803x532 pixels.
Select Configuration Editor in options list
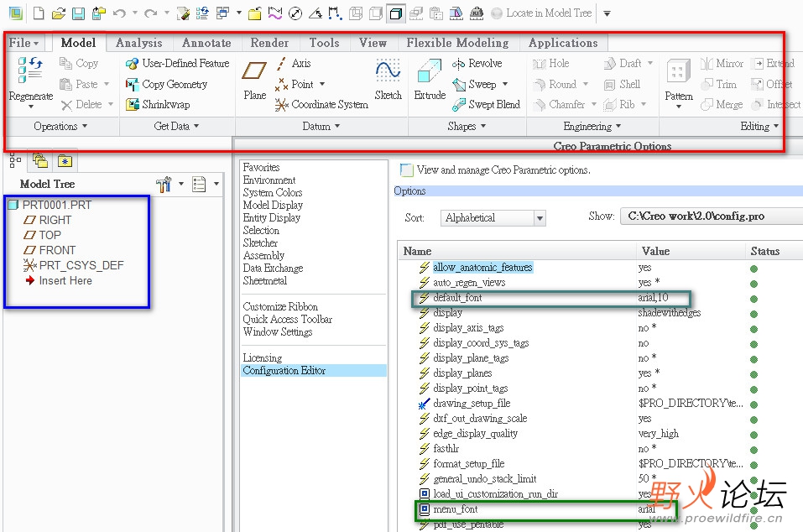point(314,371)
